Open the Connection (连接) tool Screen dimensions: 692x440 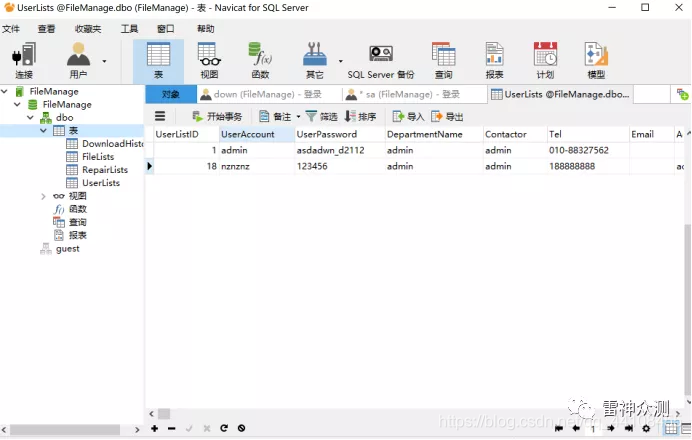pyautogui.click(x=24, y=60)
